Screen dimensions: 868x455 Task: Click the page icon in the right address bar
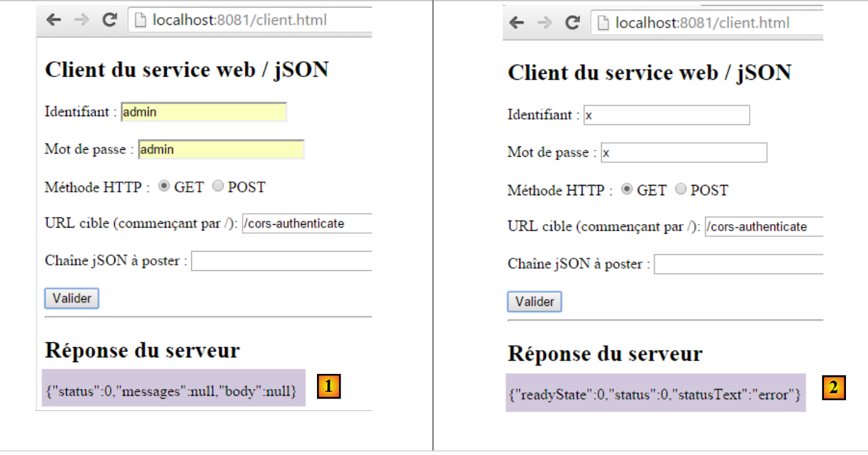(603, 23)
